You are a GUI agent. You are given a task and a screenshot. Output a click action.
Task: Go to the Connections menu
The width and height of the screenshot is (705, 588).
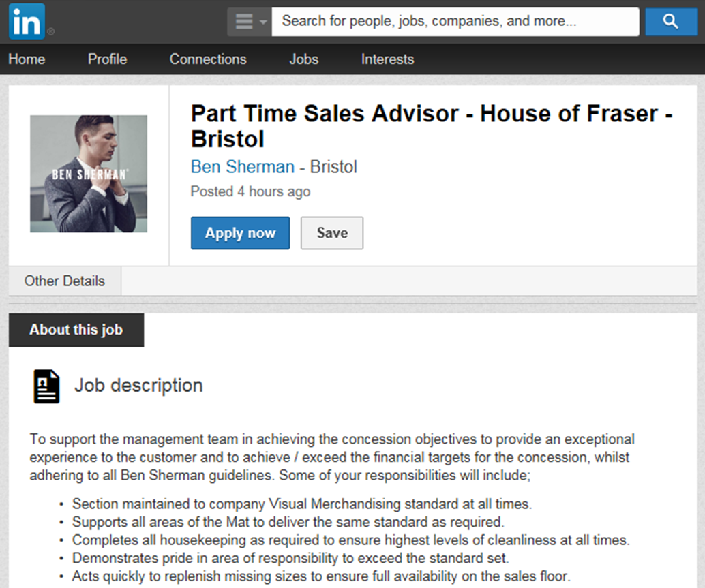[208, 59]
